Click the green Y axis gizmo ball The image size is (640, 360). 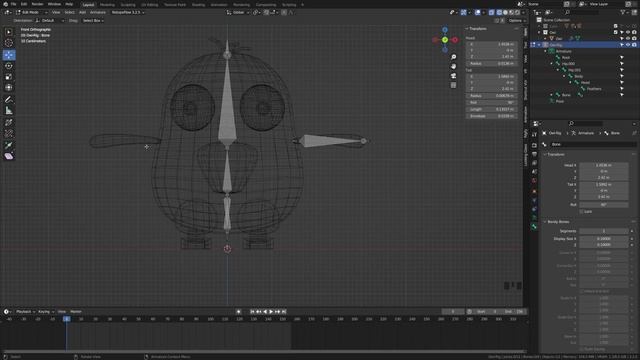pos(445,40)
